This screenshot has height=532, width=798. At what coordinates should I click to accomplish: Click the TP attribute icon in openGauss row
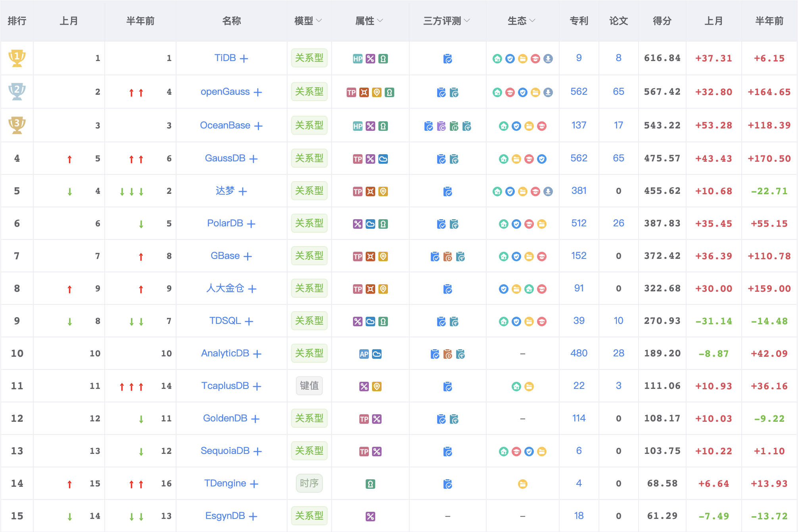coord(351,92)
